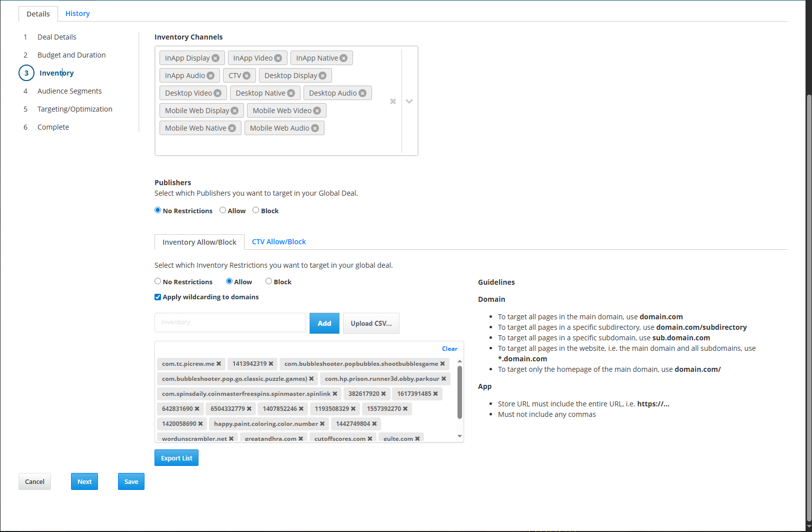Image resolution: width=812 pixels, height=532 pixels.
Task: Remove the Mobile Web Video tag
Action: pyautogui.click(x=317, y=111)
